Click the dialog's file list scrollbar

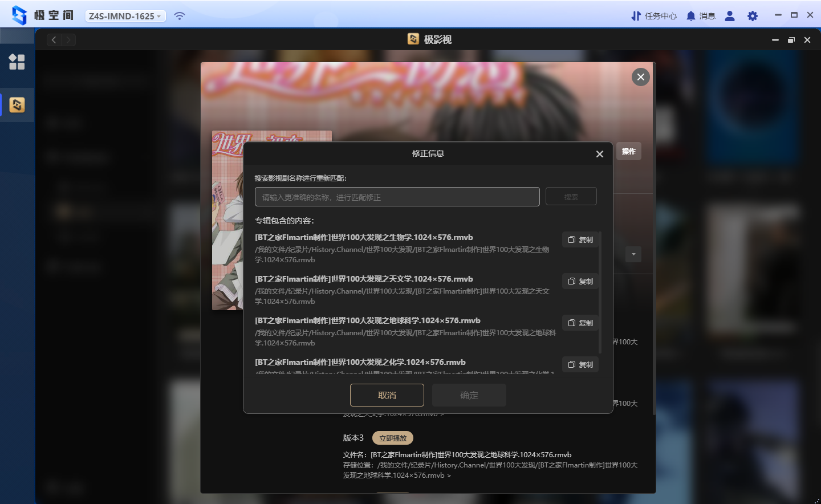(600, 292)
